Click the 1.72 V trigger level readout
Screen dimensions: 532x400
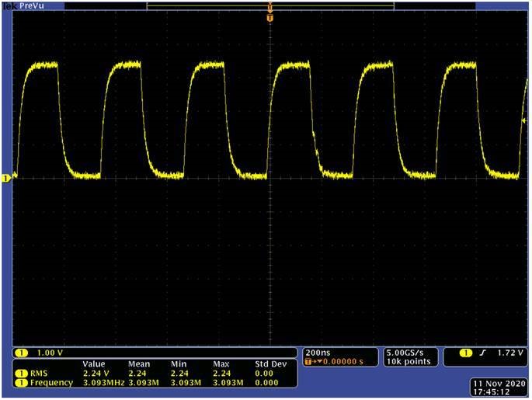point(508,353)
